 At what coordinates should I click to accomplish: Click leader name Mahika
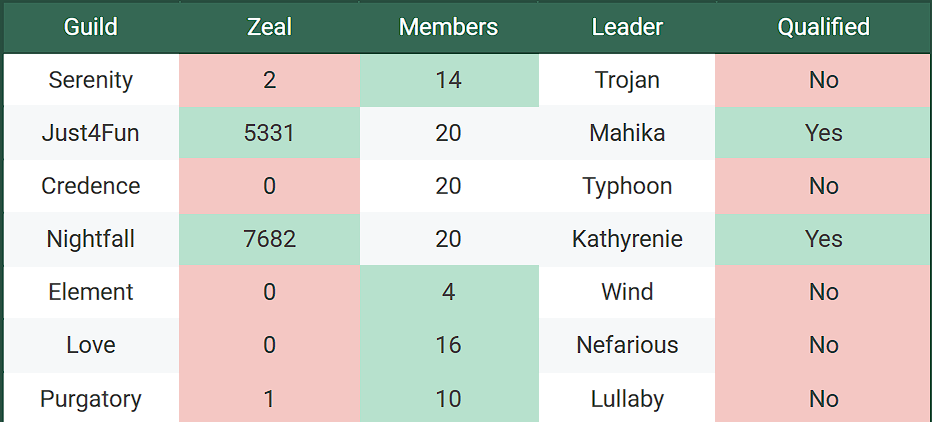[627, 133]
